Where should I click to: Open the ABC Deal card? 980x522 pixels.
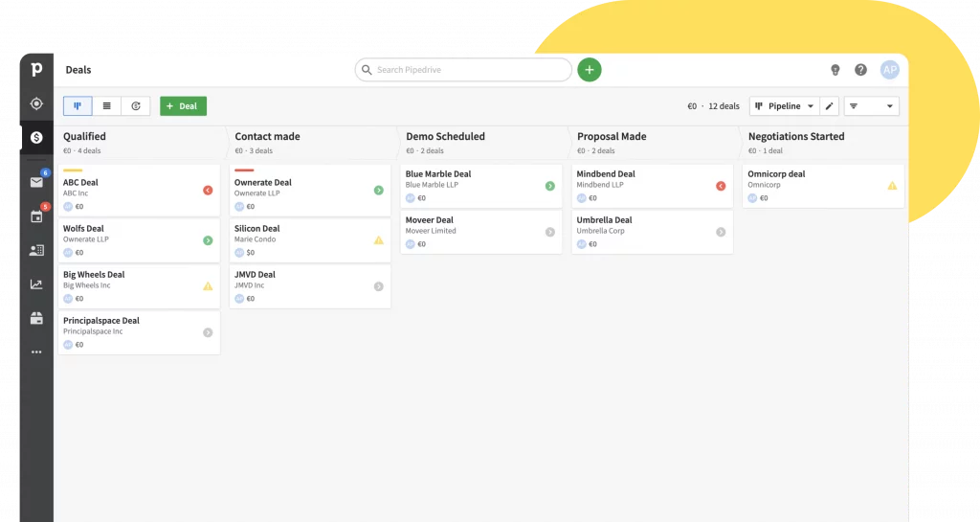pyautogui.click(x=139, y=191)
